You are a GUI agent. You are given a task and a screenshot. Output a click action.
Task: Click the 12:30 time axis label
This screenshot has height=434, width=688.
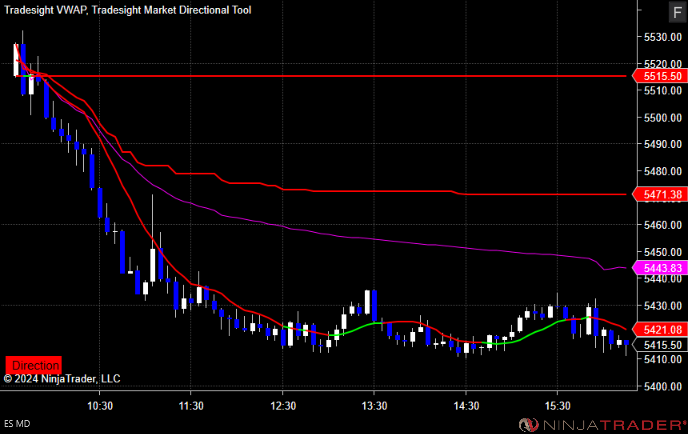tap(283, 405)
